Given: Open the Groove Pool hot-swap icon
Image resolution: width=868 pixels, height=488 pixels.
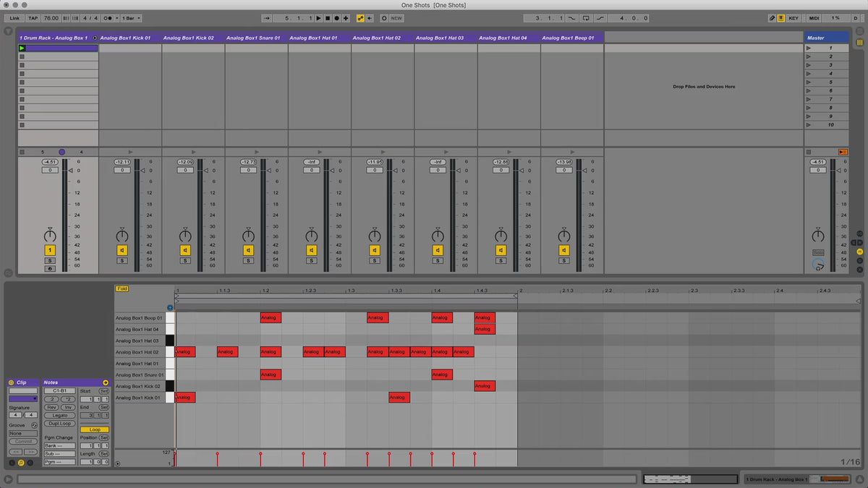Looking at the screenshot, I should pos(34,425).
